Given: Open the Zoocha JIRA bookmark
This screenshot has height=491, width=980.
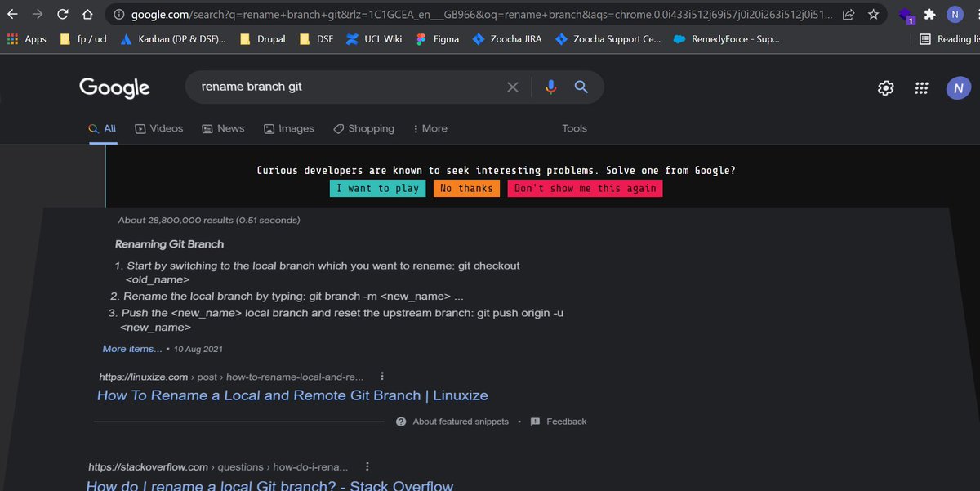Looking at the screenshot, I should (x=507, y=38).
